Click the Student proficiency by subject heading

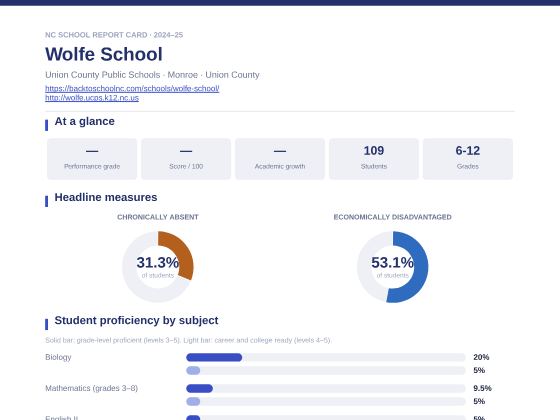(136, 320)
